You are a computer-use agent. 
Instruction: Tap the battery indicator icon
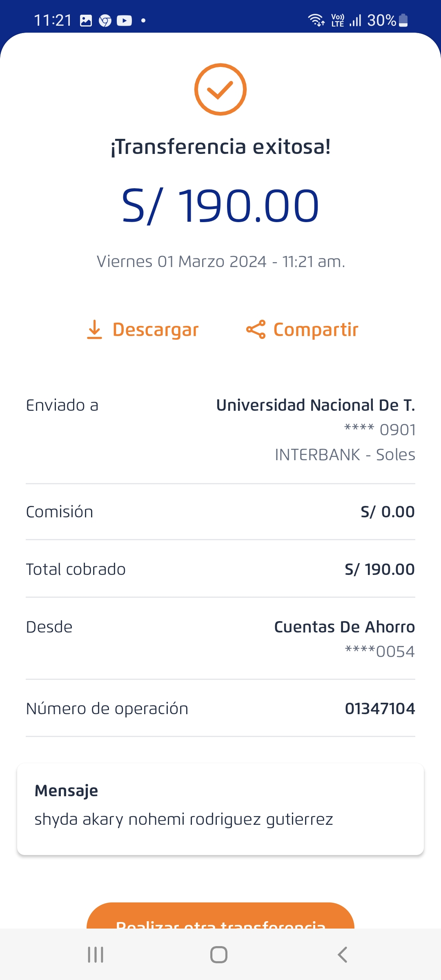click(403, 20)
